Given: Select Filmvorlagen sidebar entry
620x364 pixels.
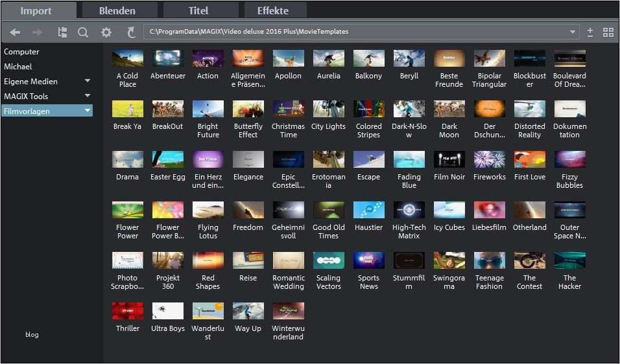Looking at the screenshot, I should tap(47, 111).
